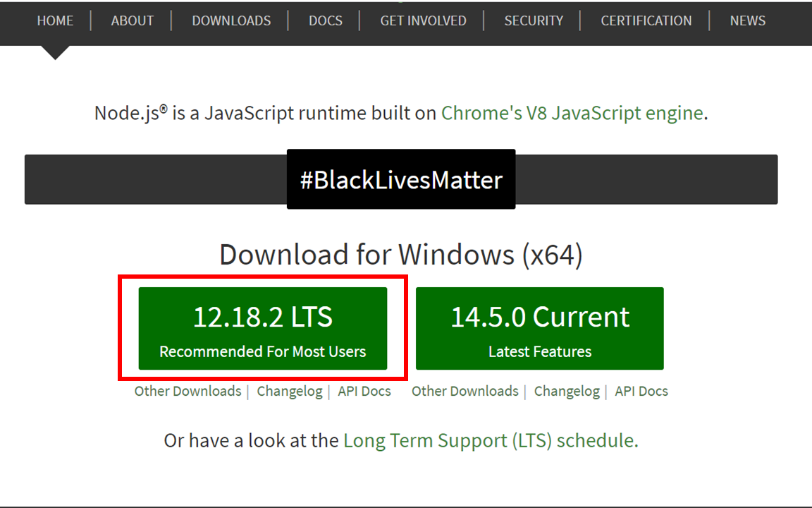Image resolution: width=812 pixels, height=508 pixels.
Task: View Changelog for 12.18.2 LTS
Action: coord(290,391)
